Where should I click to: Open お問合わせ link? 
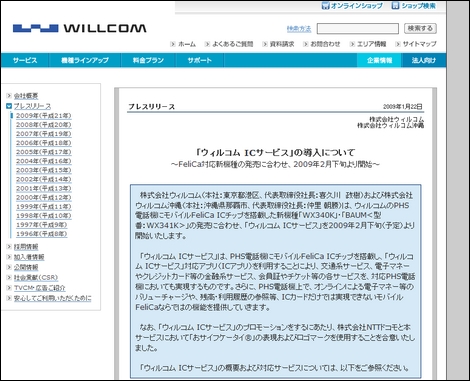coord(325,44)
